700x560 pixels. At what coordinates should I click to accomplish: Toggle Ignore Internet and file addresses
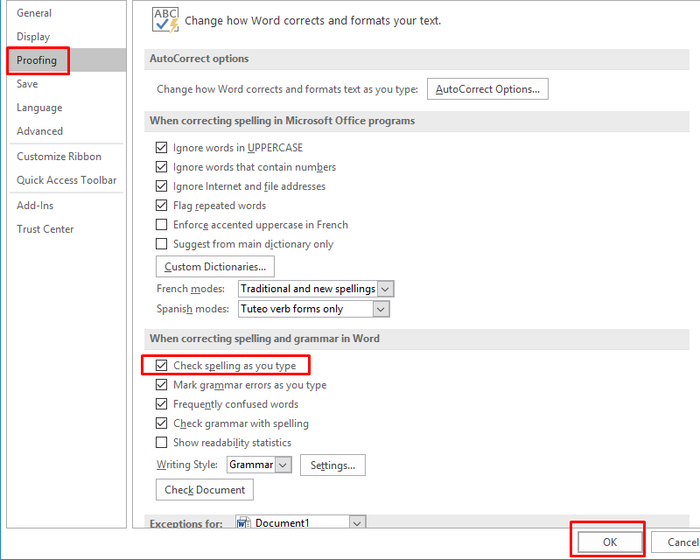point(161,186)
